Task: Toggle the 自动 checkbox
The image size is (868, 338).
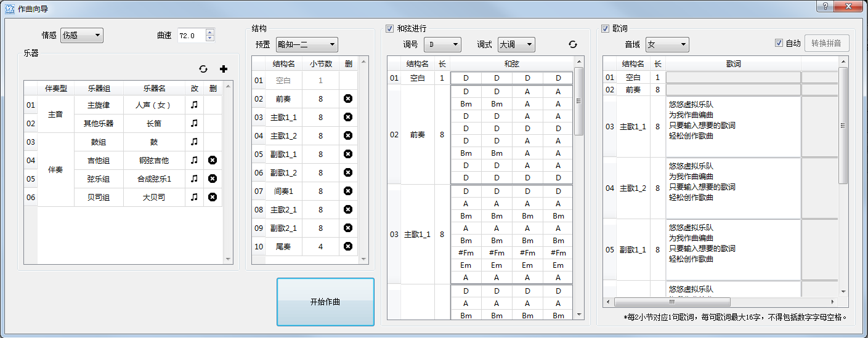Action: click(x=779, y=43)
